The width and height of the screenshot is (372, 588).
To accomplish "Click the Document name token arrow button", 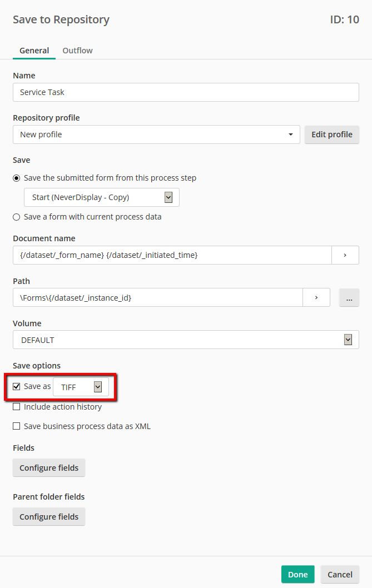I will (345, 255).
